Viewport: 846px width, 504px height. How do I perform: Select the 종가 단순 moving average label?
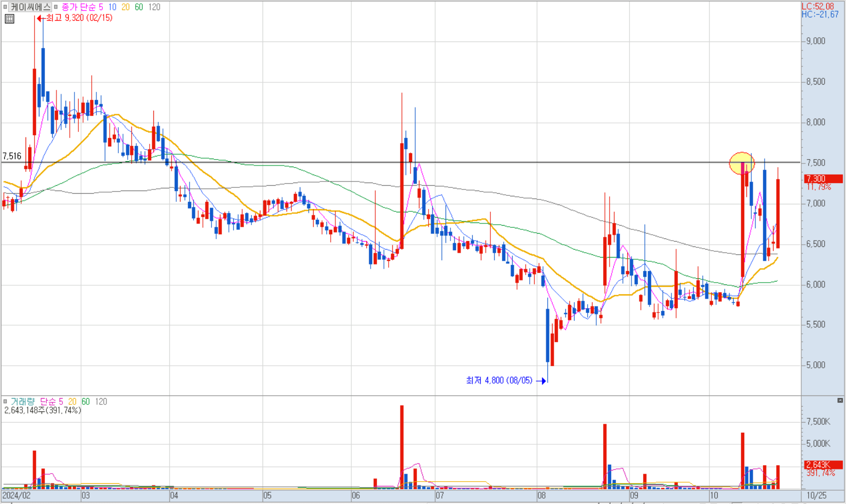click(x=79, y=7)
